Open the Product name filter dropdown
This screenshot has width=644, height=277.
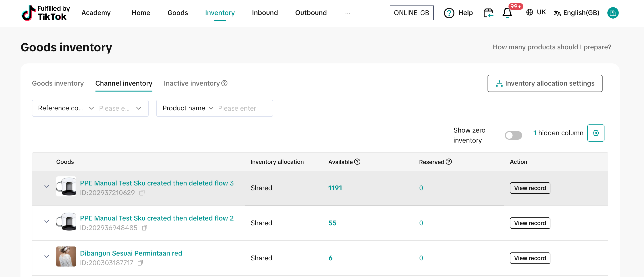click(x=187, y=108)
